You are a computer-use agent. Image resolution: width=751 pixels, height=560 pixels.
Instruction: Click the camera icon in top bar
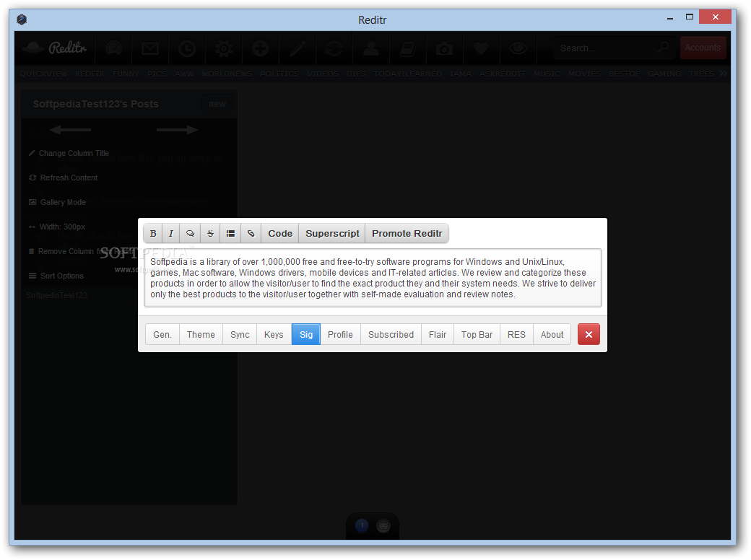coord(445,48)
